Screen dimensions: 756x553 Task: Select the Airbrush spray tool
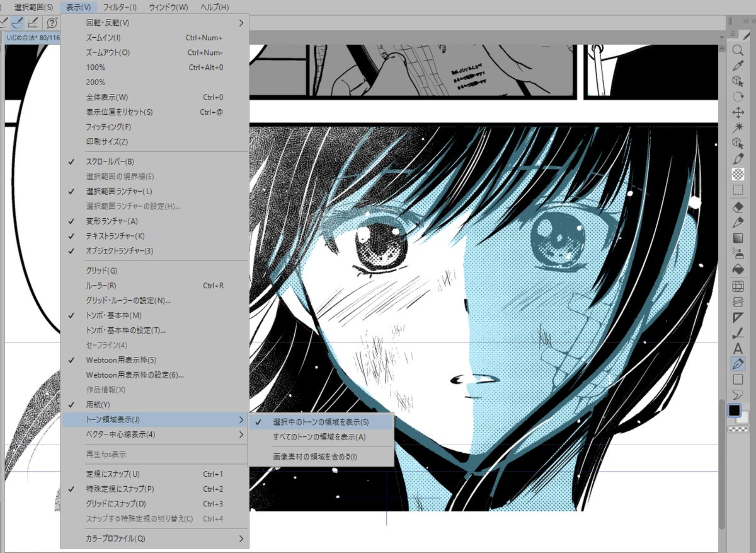[738, 253]
